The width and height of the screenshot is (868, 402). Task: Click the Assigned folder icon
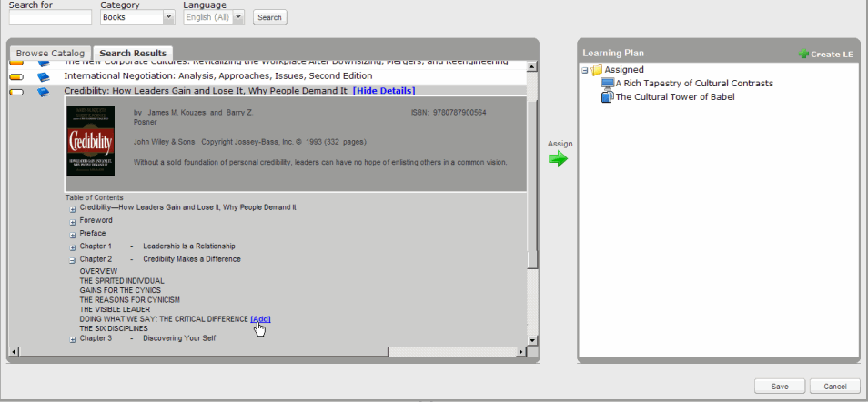pos(597,70)
